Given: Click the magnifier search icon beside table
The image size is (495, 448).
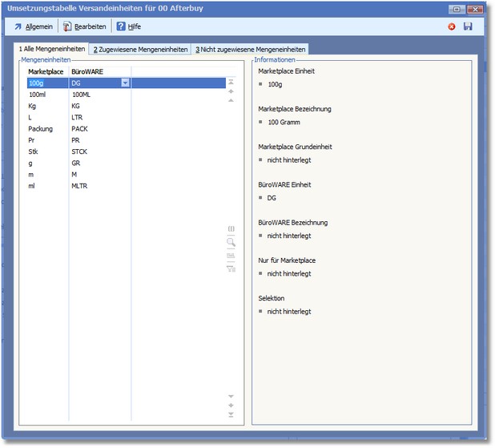Looking at the screenshot, I should point(231,241).
